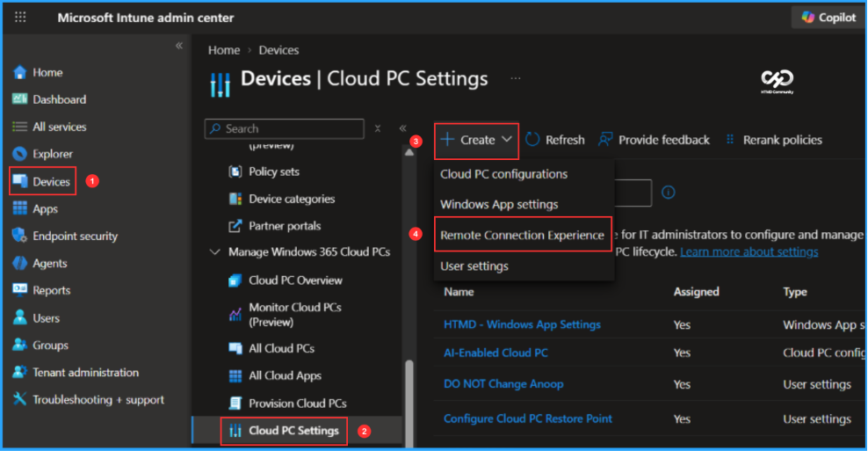Click Rerank policies
Viewport: 868px width, 451px height.
(773, 140)
